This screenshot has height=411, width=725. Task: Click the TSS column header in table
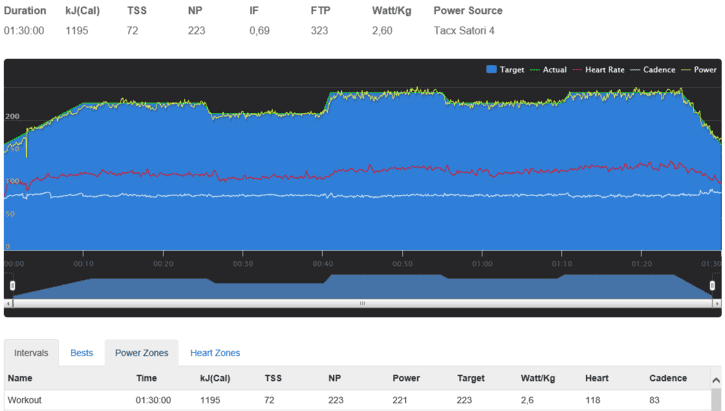pos(273,379)
